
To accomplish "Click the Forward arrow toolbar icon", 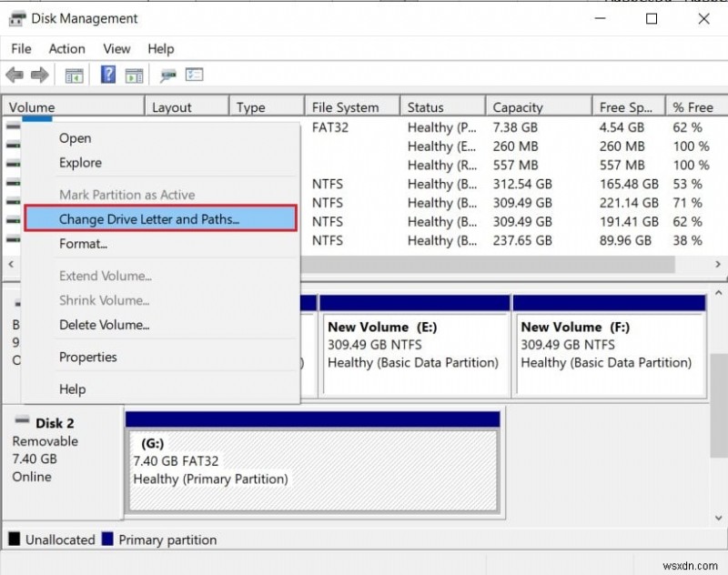I will click(39, 76).
